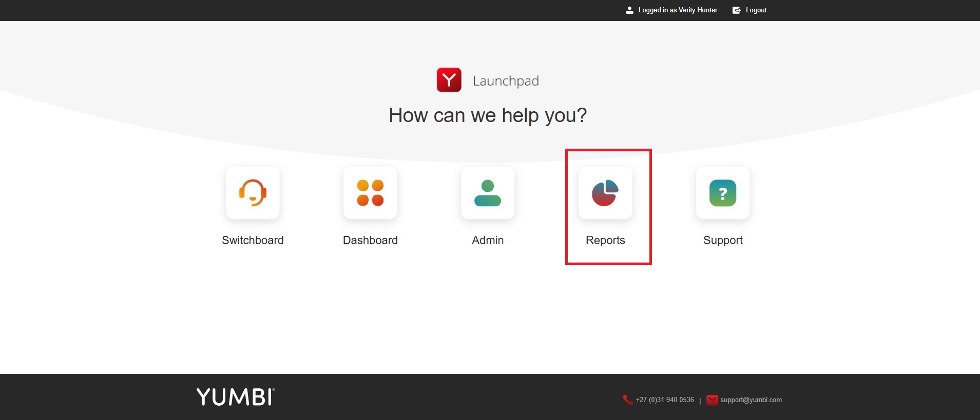Viewport: 980px width, 420px height.
Task: Click the red Yumbi Y logo icon
Action: click(449, 80)
